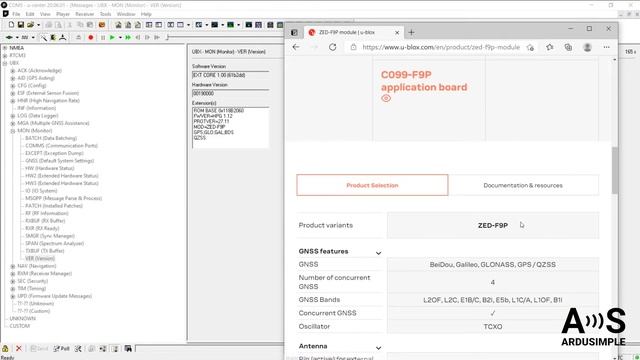Select HW (Hardware Status) tree item
Image resolution: width=640 pixels, height=360 pixels.
coord(50,168)
